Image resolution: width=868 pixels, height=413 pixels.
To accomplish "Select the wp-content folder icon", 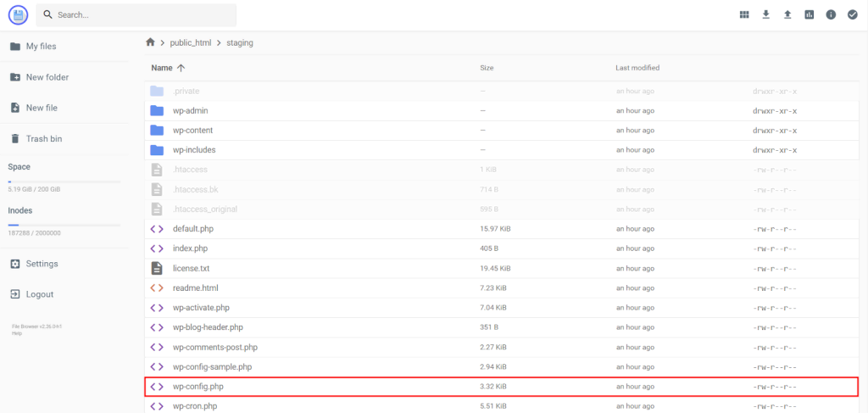I will click(x=157, y=131).
